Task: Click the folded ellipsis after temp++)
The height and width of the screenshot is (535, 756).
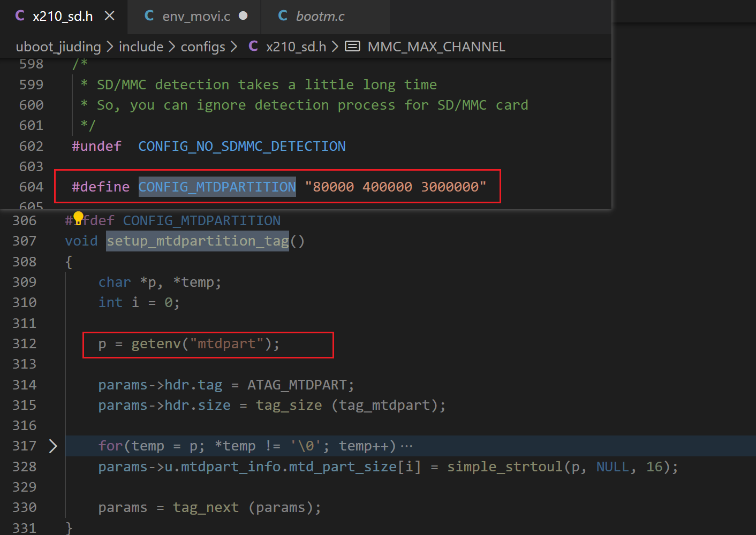Action: coord(406,446)
